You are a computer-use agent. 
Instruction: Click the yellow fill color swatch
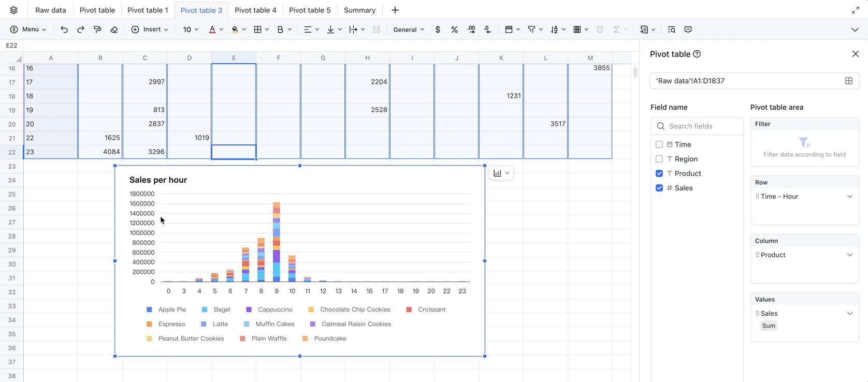(x=235, y=30)
